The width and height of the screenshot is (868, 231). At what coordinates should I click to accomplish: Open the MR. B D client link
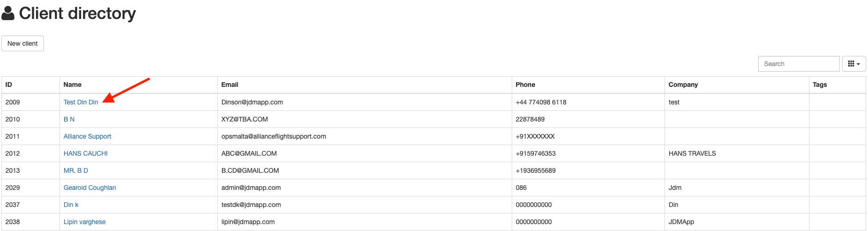(76, 170)
